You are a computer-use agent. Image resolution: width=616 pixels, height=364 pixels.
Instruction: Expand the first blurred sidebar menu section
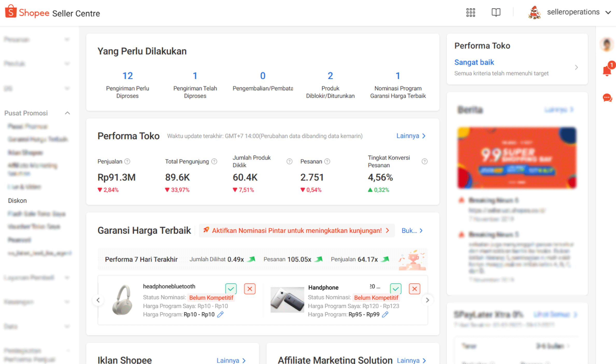tap(67, 40)
